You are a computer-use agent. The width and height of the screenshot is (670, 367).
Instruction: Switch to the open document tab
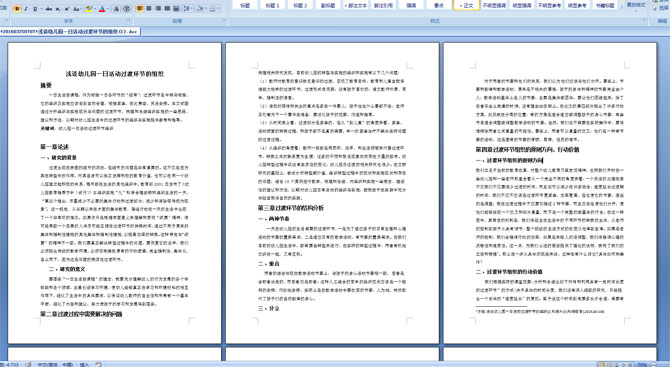(x=70, y=32)
